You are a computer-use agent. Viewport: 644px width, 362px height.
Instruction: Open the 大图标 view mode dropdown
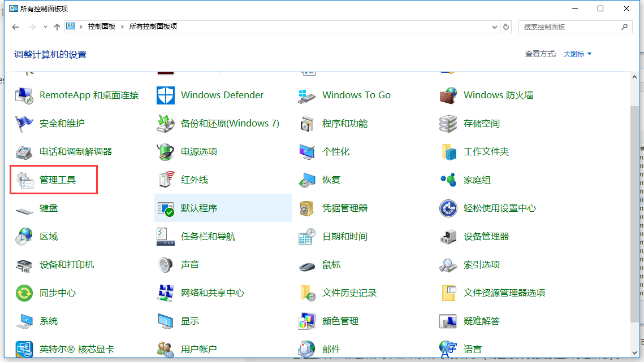pyautogui.click(x=577, y=54)
